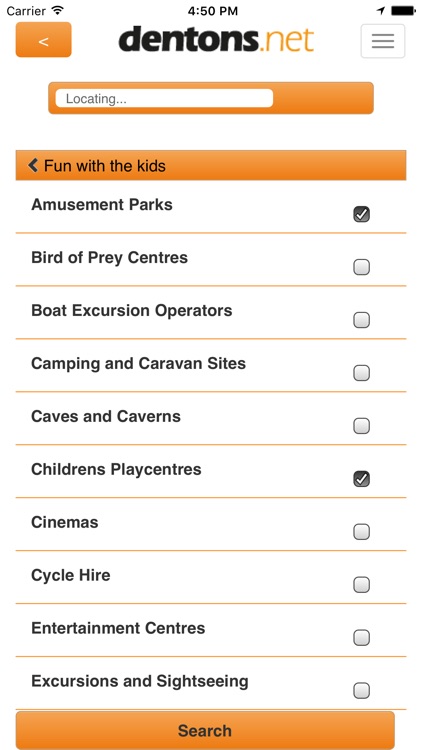The width and height of the screenshot is (422, 750).
Task: Tick the Camping and Caravan Sites checkbox
Action: tap(361, 373)
